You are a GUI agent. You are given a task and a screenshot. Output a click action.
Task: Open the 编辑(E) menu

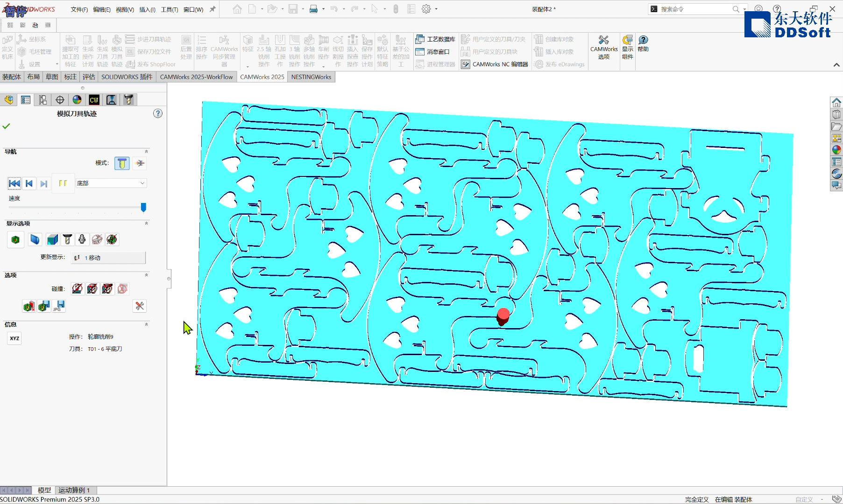tap(102, 9)
